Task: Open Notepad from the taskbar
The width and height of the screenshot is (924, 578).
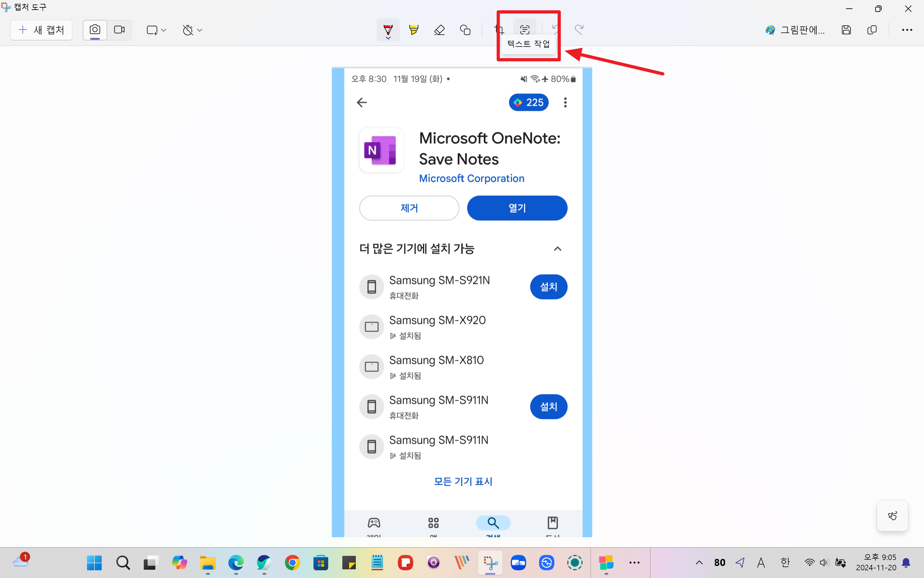Action: coord(377,563)
